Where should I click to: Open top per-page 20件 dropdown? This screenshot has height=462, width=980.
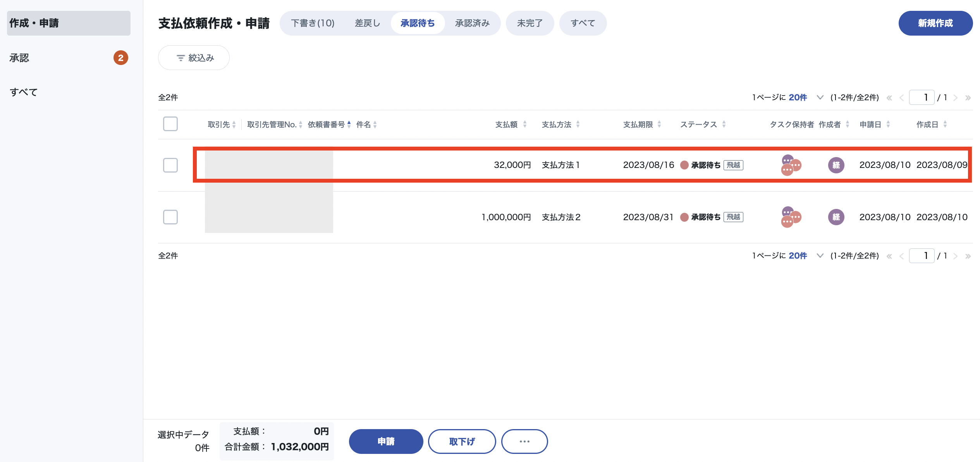tap(806, 98)
